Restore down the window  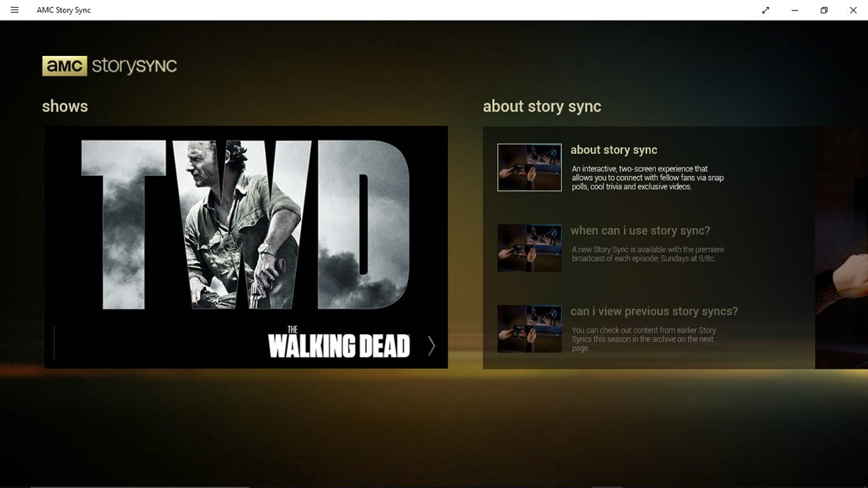pos(824,10)
